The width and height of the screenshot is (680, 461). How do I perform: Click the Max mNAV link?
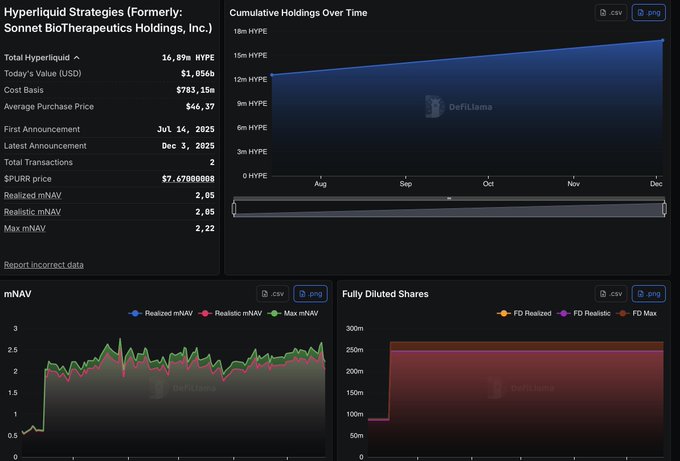pos(25,228)
